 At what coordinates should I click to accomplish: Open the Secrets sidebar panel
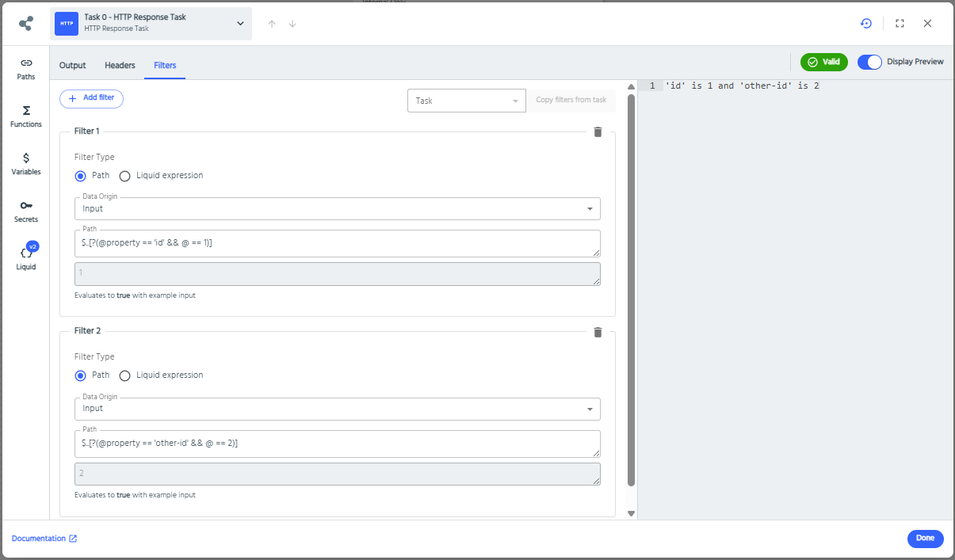26,211
